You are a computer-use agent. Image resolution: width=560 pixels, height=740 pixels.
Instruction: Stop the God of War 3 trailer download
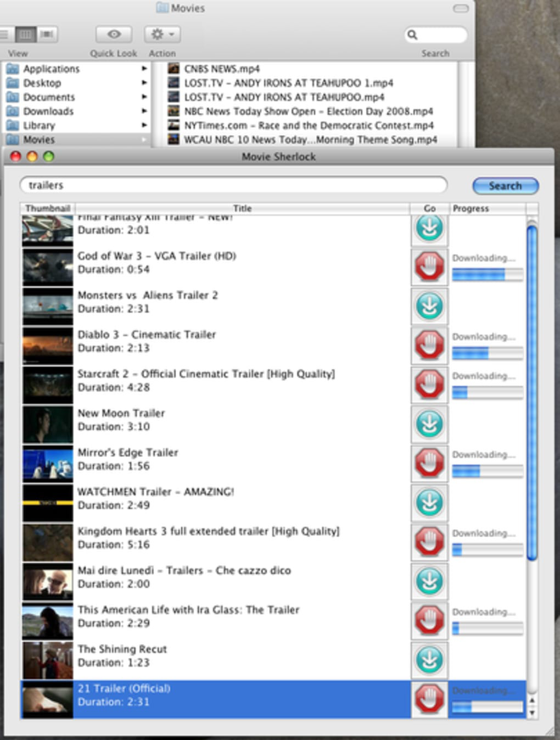429,267
